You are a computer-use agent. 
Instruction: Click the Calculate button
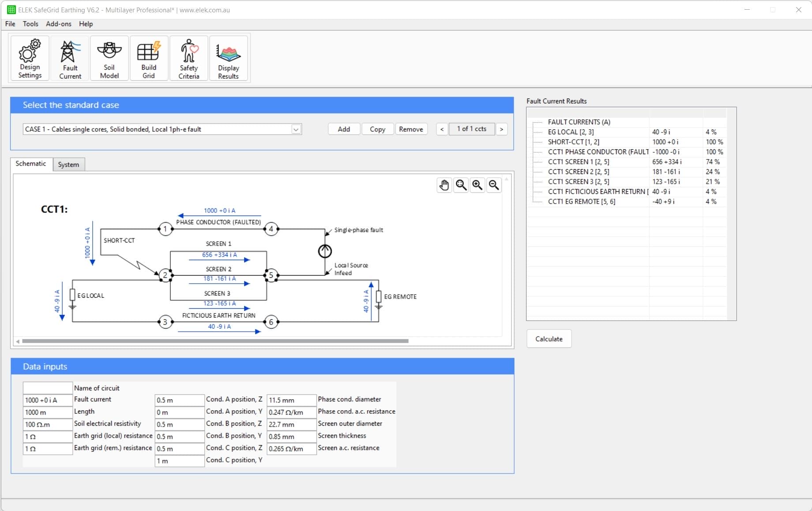(549, 339)
